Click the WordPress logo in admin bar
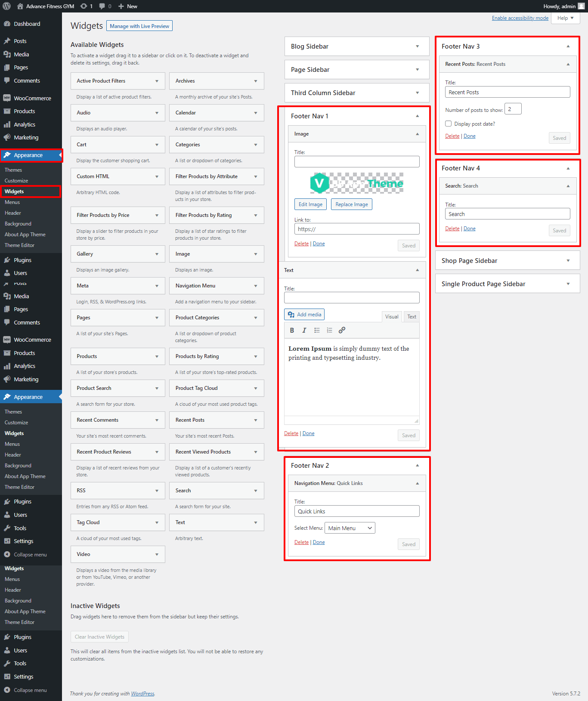 pyautogui.click(x=6, y=6)
